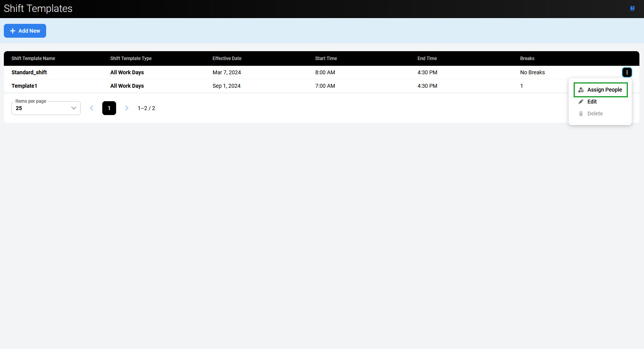Click the Shift Template Type column header
644x349 pixels.
[131, 58]
